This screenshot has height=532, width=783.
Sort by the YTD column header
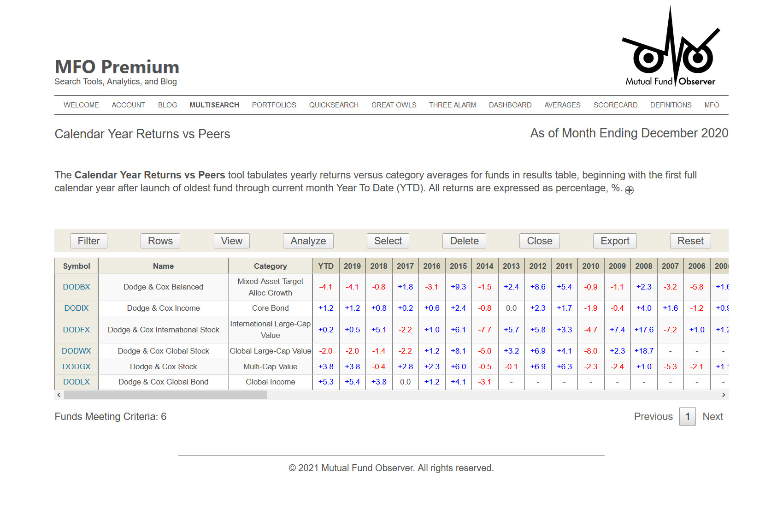tap(326, 266)
